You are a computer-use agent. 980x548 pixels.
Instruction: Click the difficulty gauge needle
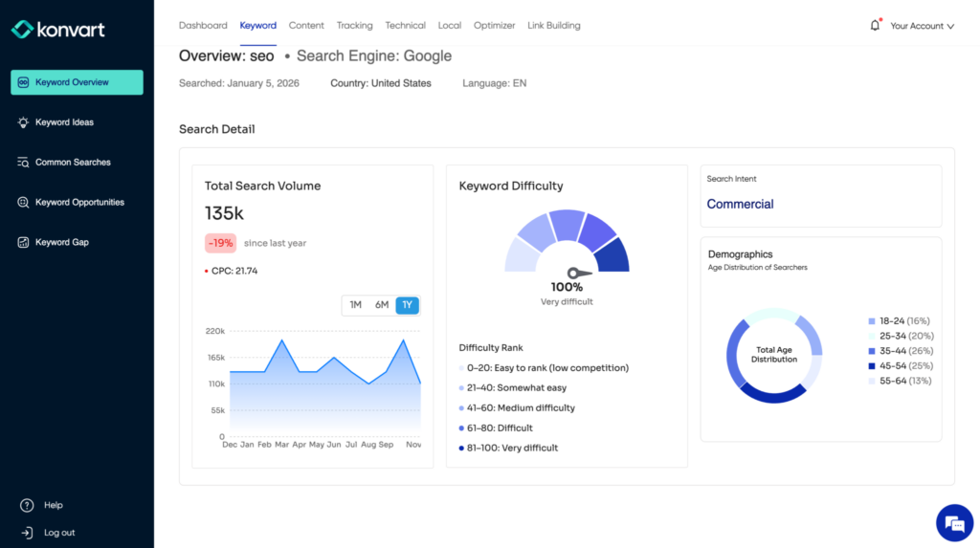coord(579,274)
